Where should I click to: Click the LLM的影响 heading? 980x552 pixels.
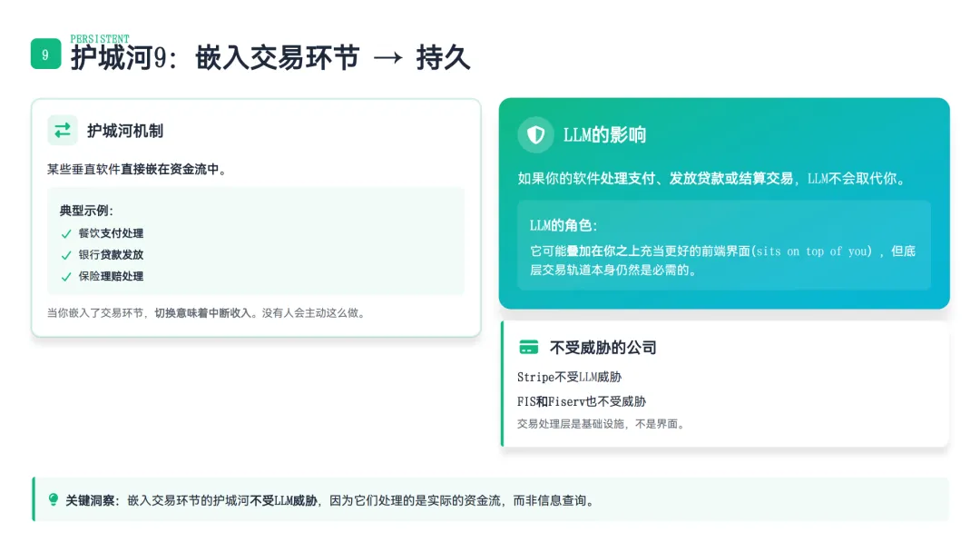604,135
